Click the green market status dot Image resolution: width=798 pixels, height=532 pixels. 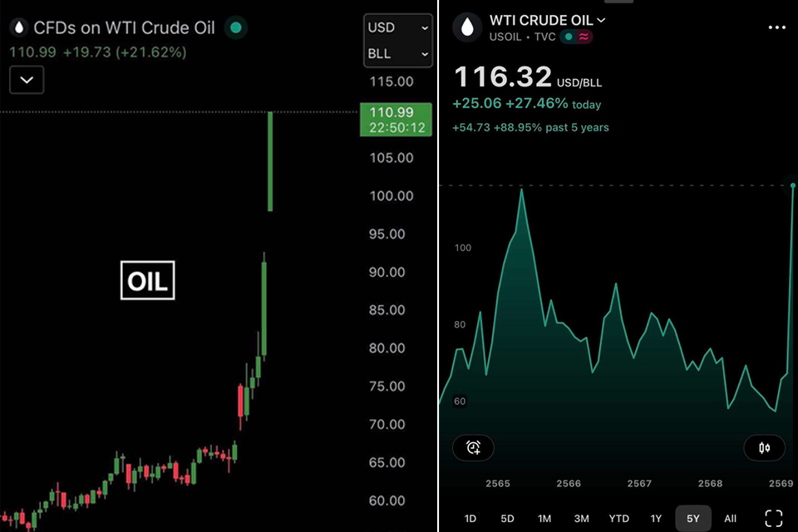(x=236, y=28)
